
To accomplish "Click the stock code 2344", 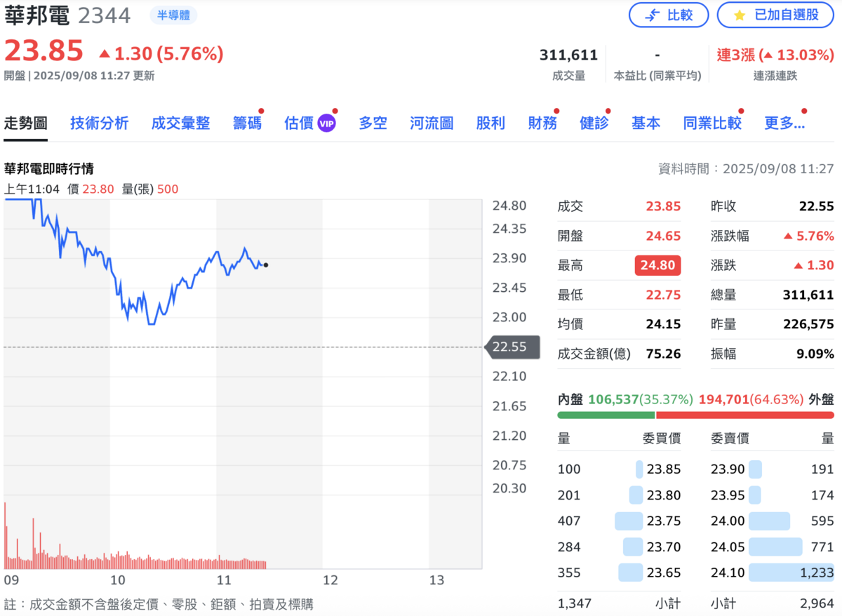I will pos(104,15).
